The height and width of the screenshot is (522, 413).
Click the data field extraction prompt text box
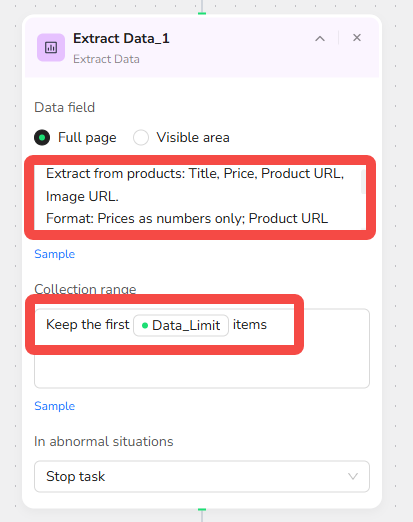(200, 197)
